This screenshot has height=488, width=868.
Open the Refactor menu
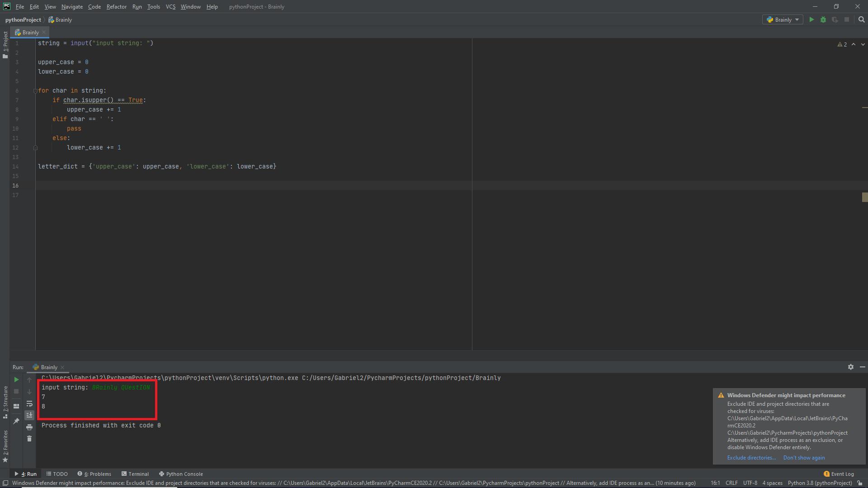pos(116,7)
